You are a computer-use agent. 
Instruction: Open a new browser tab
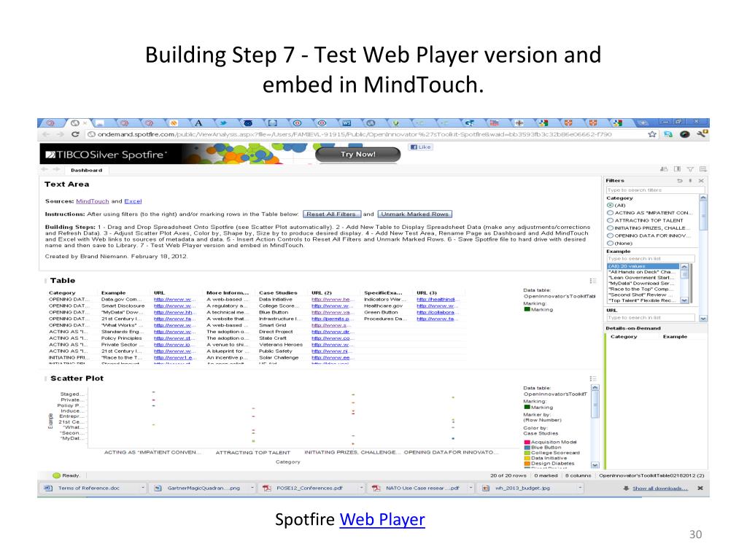[x=643, y=122]
